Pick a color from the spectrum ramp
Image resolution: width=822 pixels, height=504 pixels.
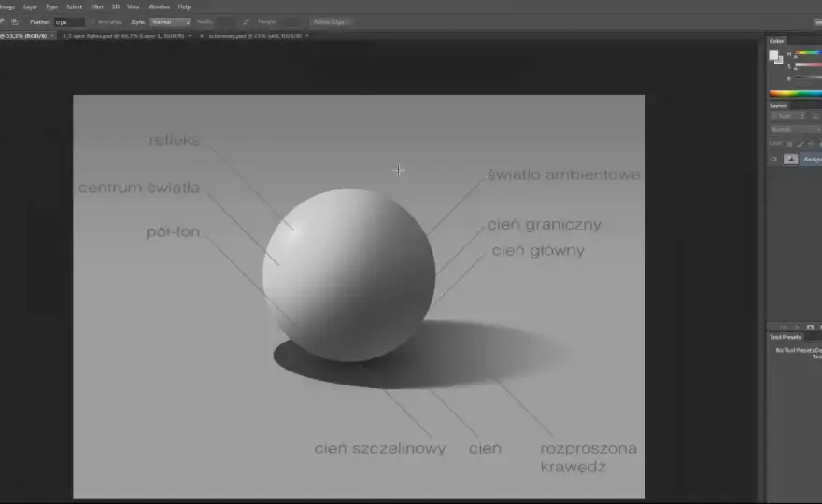(795, 93)
